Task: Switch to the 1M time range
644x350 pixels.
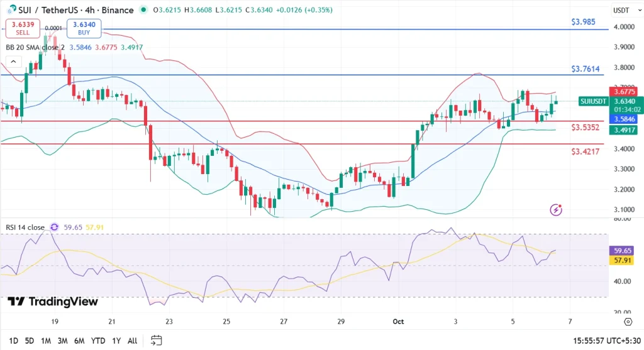Action: click(46, 341)
